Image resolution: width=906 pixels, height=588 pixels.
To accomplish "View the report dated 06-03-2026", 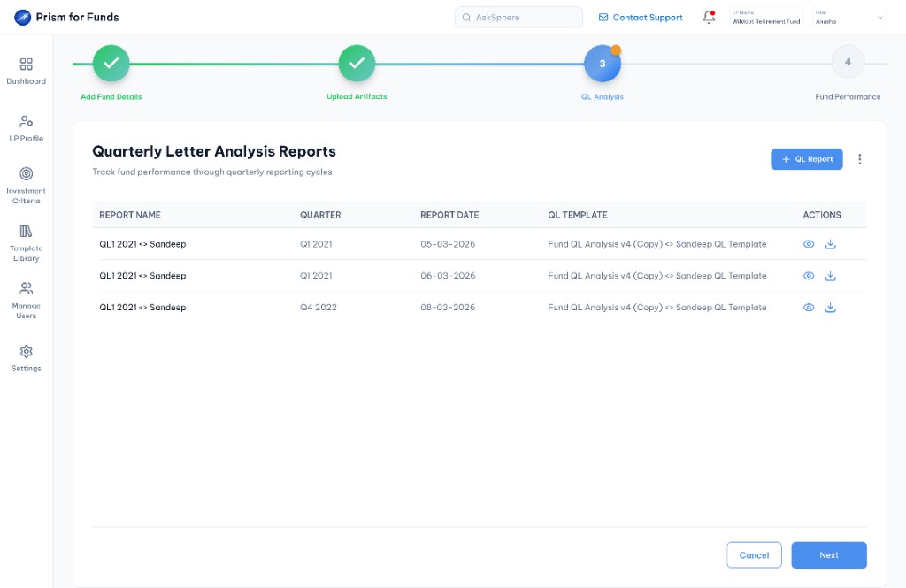I will [809, 276].
